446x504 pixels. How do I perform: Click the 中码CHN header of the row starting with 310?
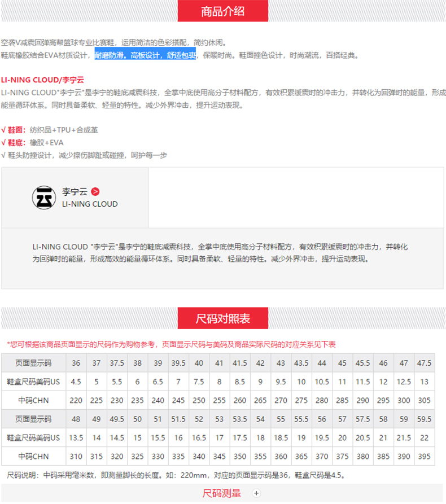click(33, 456)
